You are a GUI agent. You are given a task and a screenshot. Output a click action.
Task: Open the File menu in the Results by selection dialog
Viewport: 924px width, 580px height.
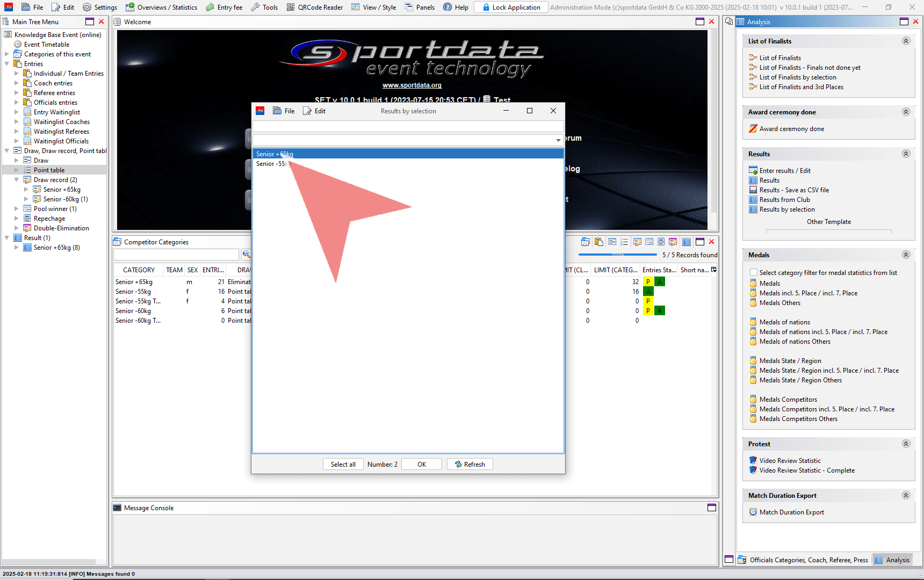click(284, 111)
